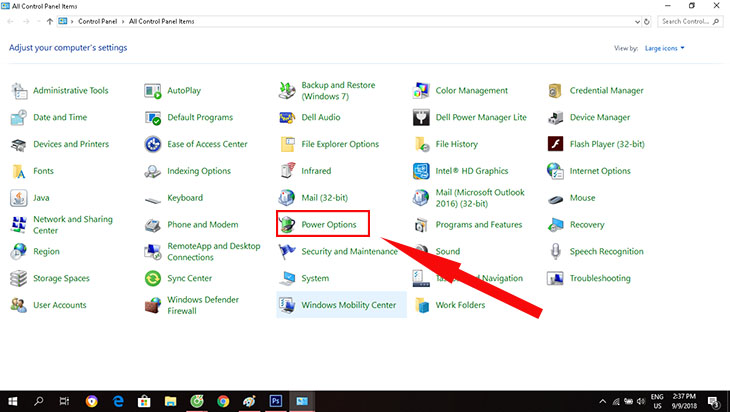This screenshot has width=730, height=412.
Task: Click Security and Maintenance link
Action: coord(349,251)
